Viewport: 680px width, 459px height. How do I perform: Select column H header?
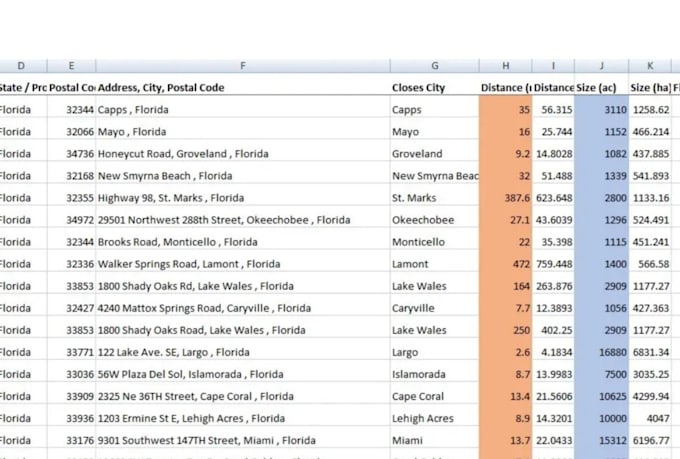tap(506, 66)
